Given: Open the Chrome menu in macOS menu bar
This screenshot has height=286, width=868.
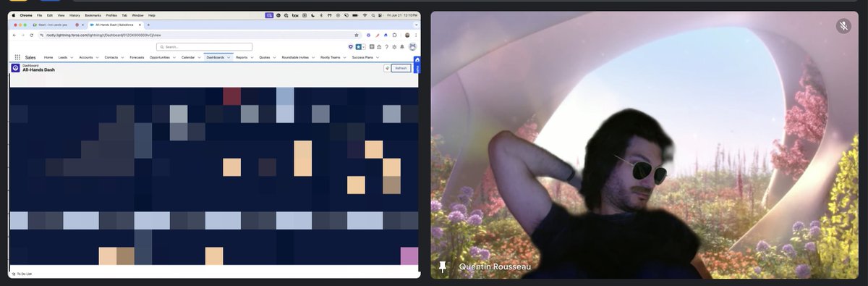Looking at the screenshot, I should (x=25, y=15).
